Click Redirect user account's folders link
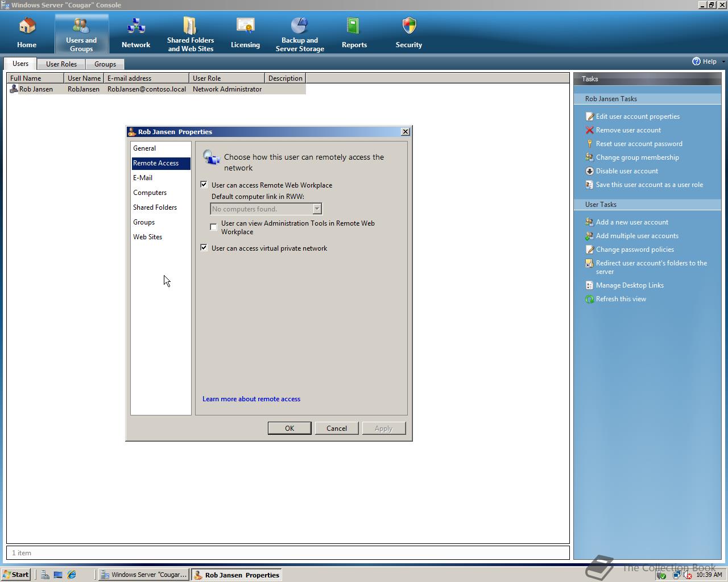Viewport: 728px width, 582px height. click(651, 267)
